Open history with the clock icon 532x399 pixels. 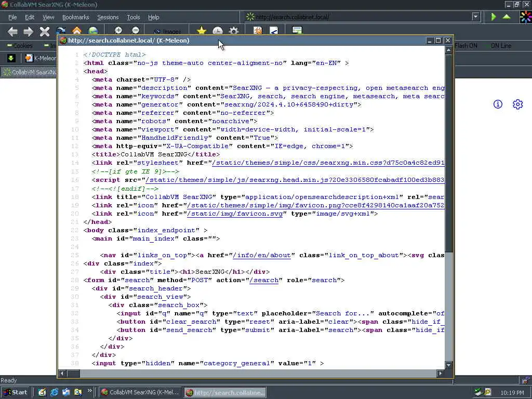218,31
